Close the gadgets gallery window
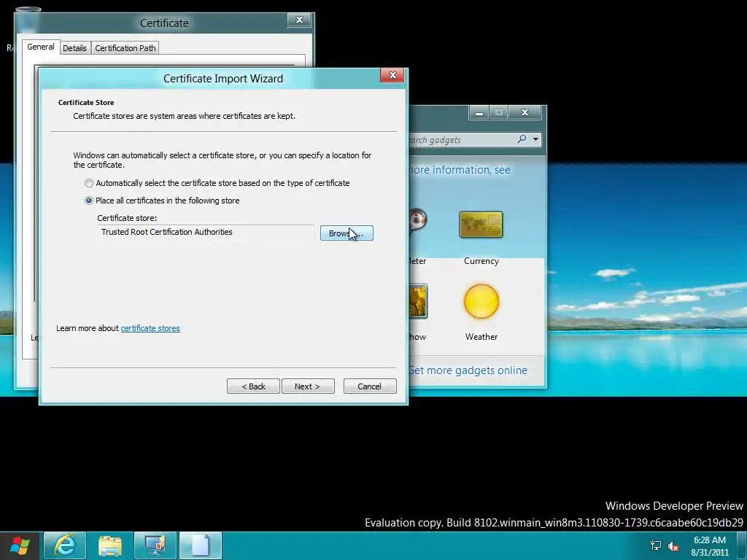Image resolution: width=747 pixels, height=560 pixels. (525, 112)
